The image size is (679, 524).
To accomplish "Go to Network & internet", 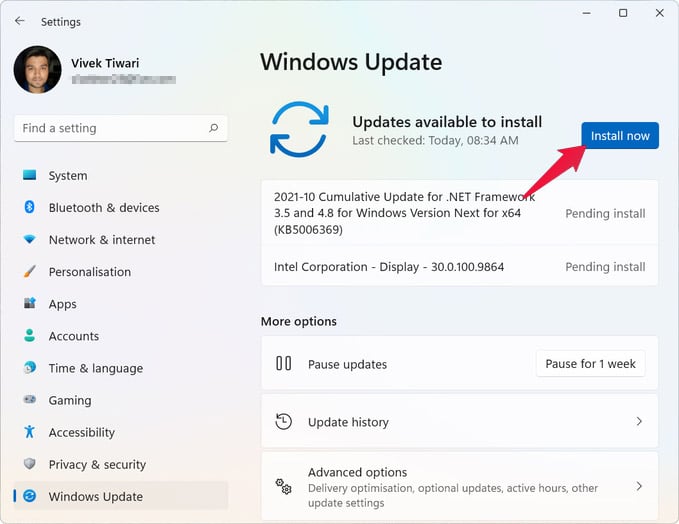I will pyautogui.click(x=102, y=239).
